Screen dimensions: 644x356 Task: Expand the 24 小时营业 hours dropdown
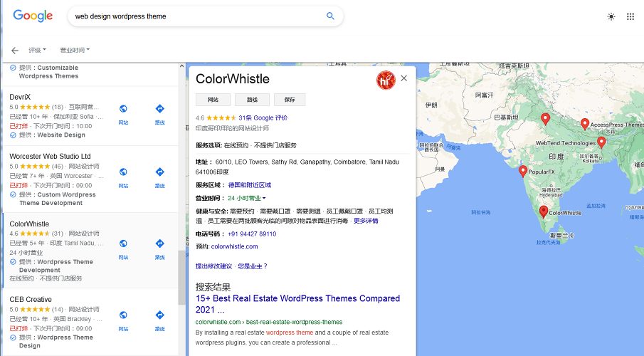coord(246,198)
